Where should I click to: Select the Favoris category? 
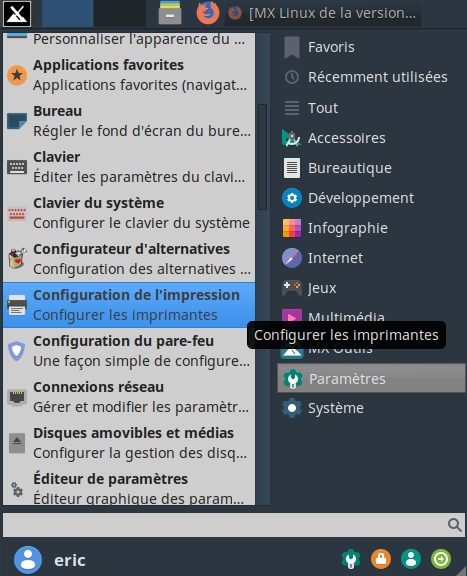click(371, 47)
